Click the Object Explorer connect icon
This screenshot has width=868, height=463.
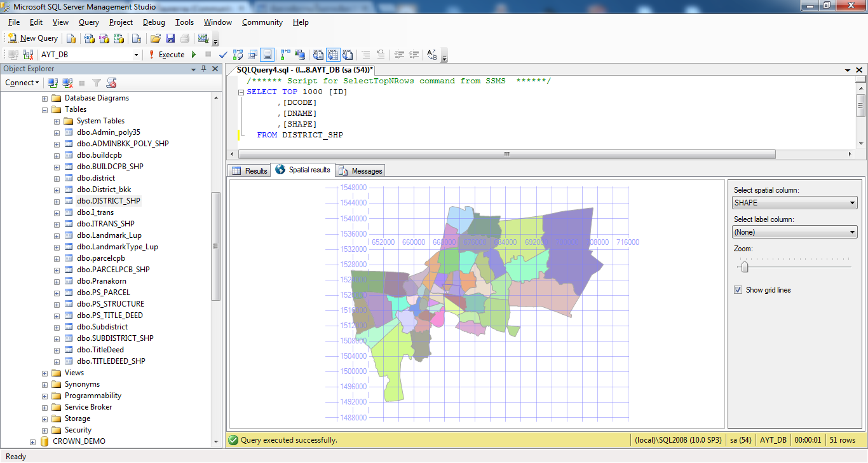(53, 83)
